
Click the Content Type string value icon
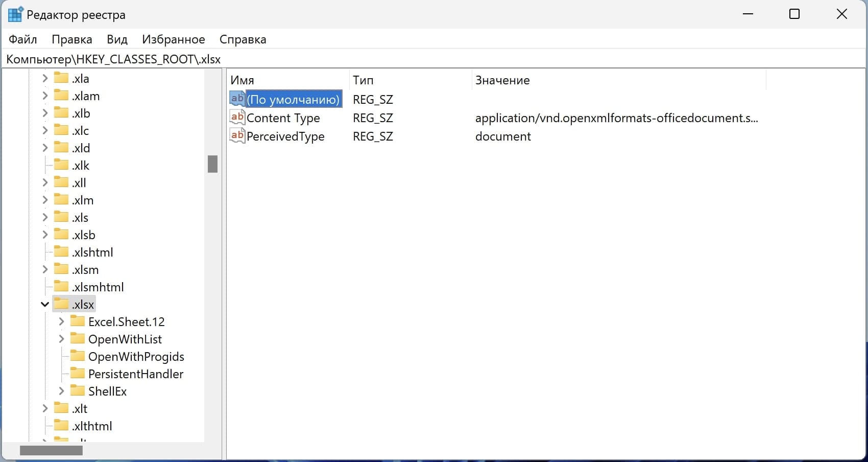[x=237, y=117]
